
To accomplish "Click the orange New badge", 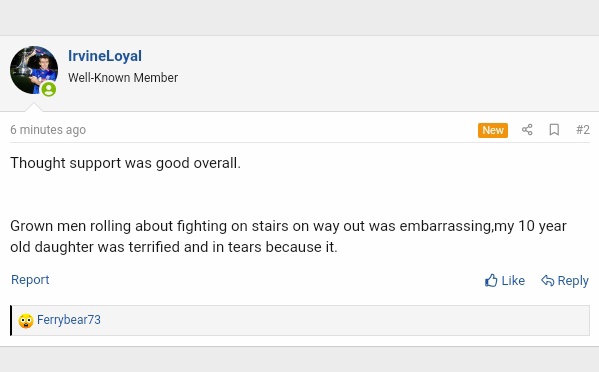I will click(493, 130).
